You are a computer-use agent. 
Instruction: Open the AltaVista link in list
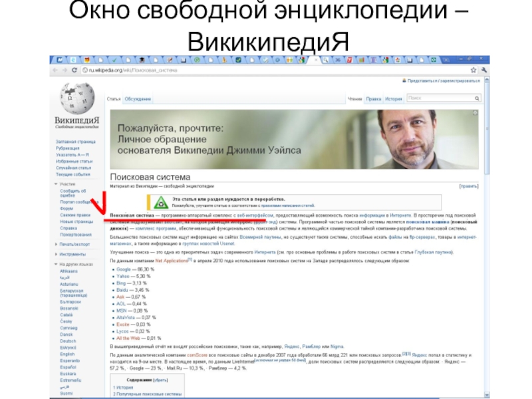coord(126,318)
